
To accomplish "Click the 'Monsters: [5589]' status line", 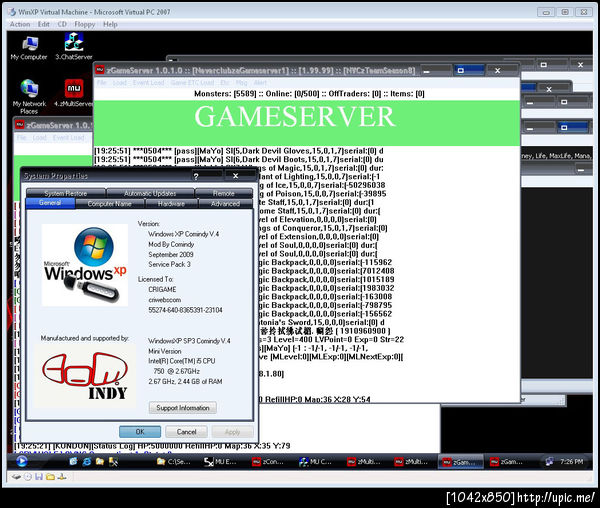I will tap(309, 94).
